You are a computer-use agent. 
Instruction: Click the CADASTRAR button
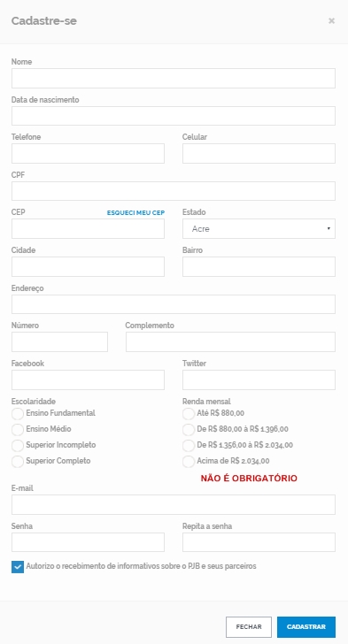click(x=306, y=627)
